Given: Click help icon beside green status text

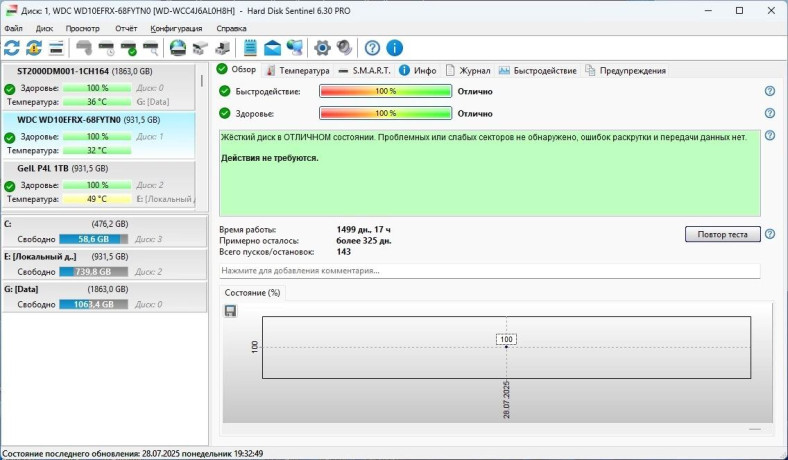Looking at the screenshot, I should pyautogui.click(x=770, y=135).
